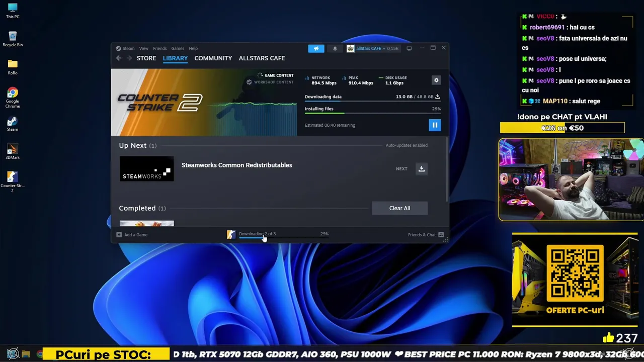
Task: Open the Recycle Bin icon
Action: 13,39
